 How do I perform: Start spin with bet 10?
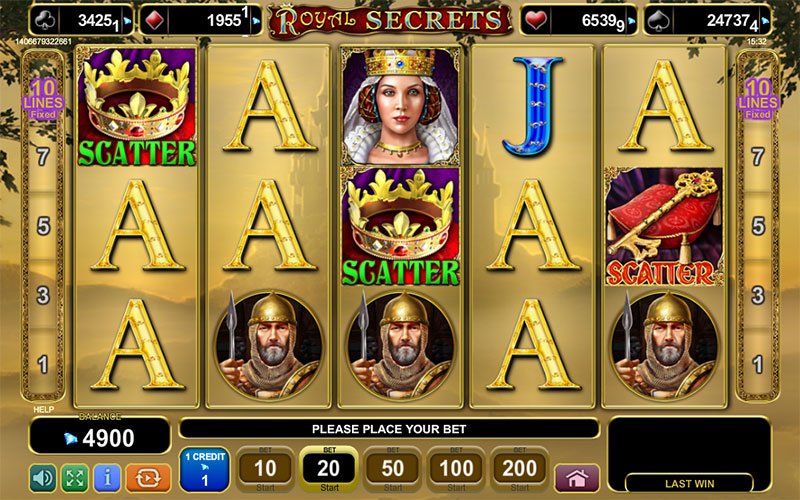pyautogui.click(x=265, y=469)
